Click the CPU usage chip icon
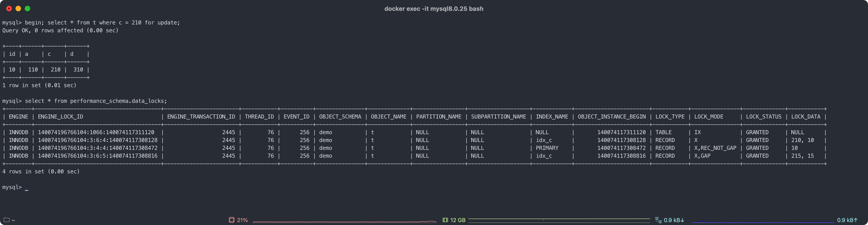Viewport: 868px width, 225px height. [x=231, y=220]
